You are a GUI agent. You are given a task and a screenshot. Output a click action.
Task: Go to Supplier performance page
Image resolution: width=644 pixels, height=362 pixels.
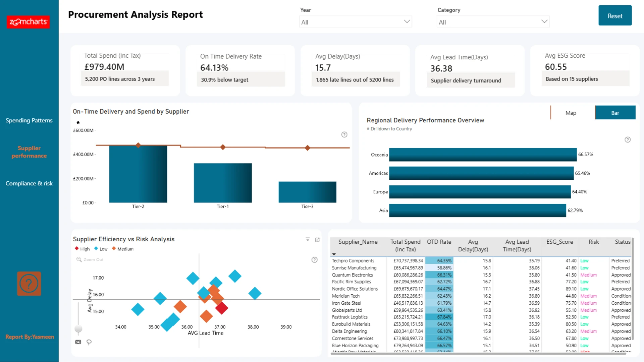[x=29, y=152]
